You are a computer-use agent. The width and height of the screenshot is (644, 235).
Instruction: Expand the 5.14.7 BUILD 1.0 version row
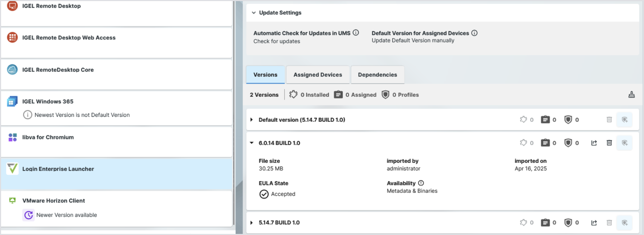pyautogui.click(x=252, y=222)
